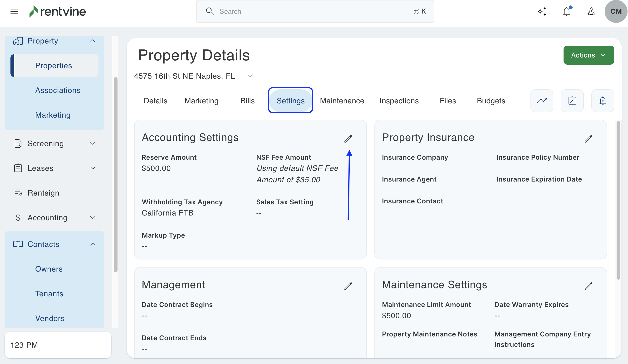Viewport: 628px width, 364px height.
Task: Edit Maintenance Settings with pencil icon
Action: pyautogui.click(x=588, y=286)
